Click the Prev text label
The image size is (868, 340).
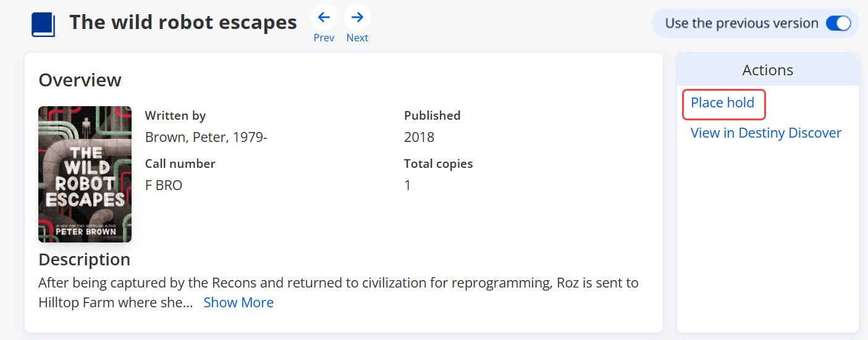pos(324,38)
